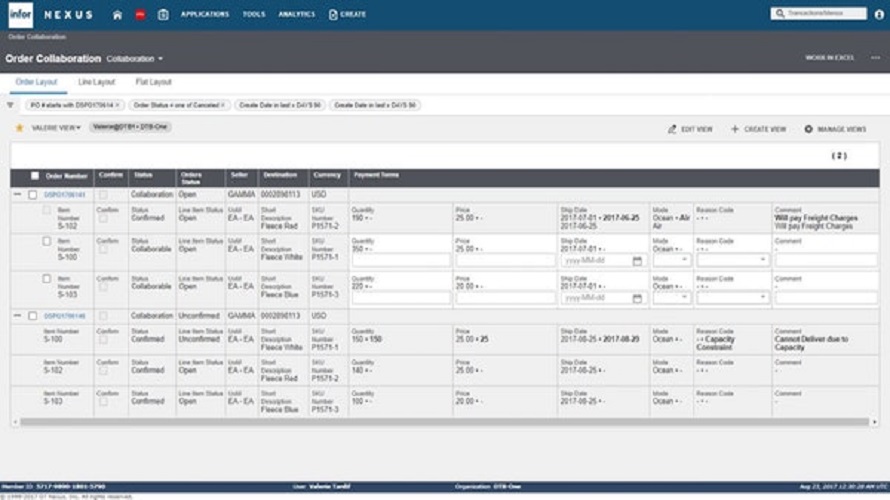This screenshot has height=500, width=890.
Task: Click the Manage Views gear button
Action: tap(835, 129)
